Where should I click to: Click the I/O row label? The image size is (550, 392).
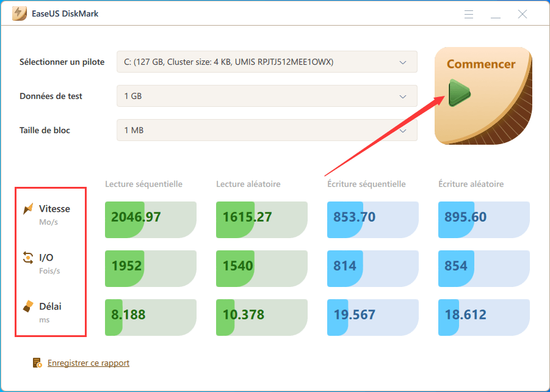pos(46,258)
